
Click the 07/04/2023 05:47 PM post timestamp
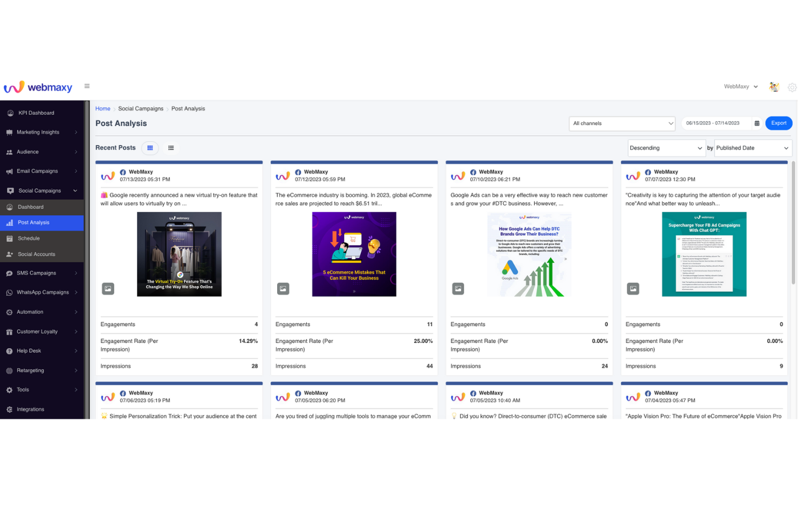(x=670, y=401)
